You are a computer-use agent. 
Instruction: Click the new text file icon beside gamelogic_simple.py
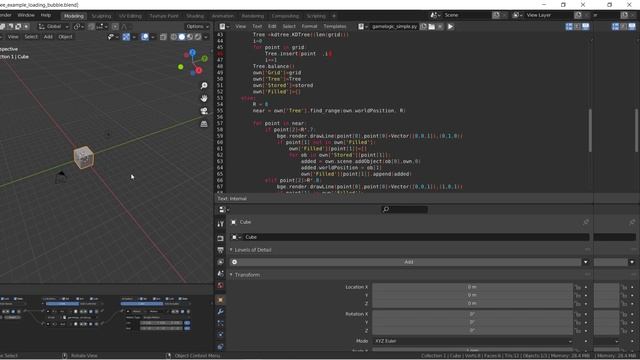(423, 27)
